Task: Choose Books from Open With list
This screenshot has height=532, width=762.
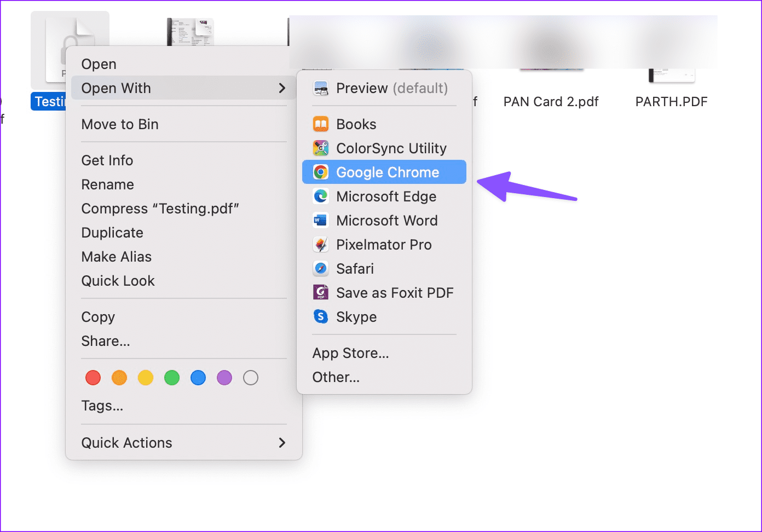Action: point(384,124)
